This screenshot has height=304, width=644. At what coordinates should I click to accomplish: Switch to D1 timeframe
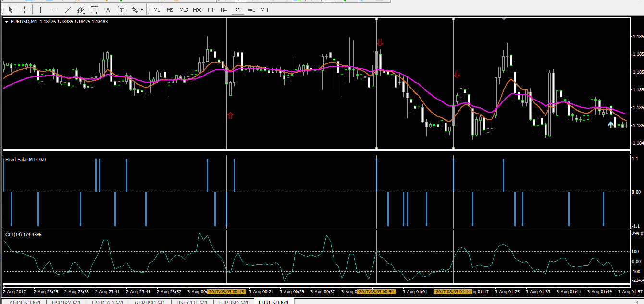[x=237, y=10]
